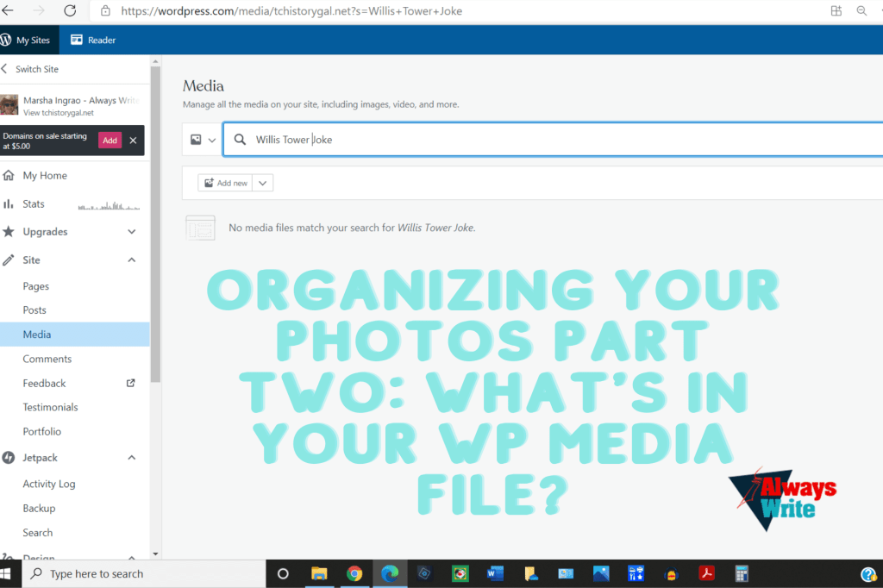Open the Reader tab
This screenshot has width=883, height=588.
[x=93, y=40]
